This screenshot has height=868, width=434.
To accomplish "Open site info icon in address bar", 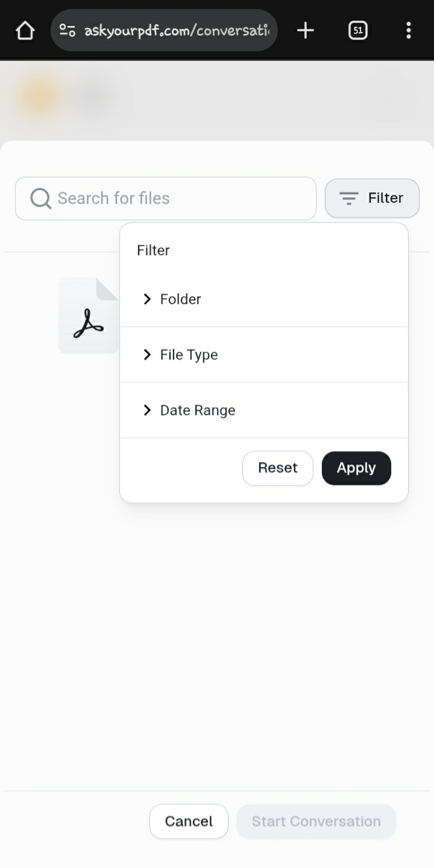I will (x=68, y=30).
